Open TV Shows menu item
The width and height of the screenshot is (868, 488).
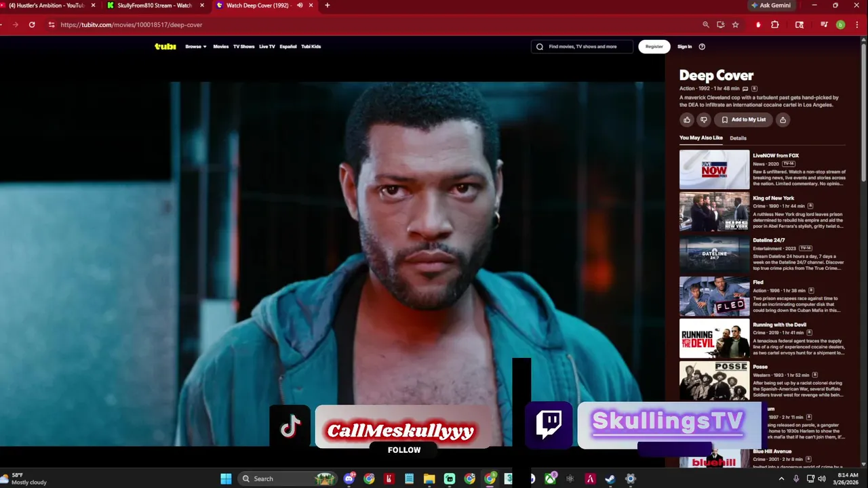(243, 47)
